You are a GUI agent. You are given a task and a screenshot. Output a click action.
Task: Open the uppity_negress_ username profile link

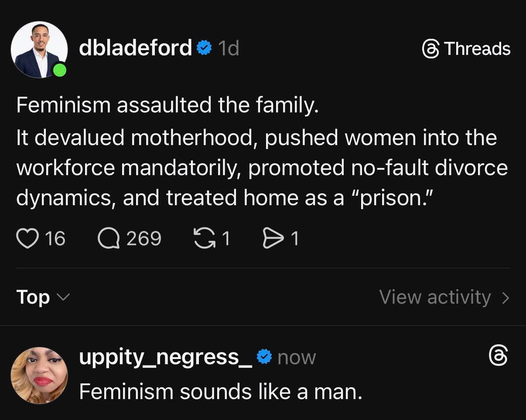166,357
